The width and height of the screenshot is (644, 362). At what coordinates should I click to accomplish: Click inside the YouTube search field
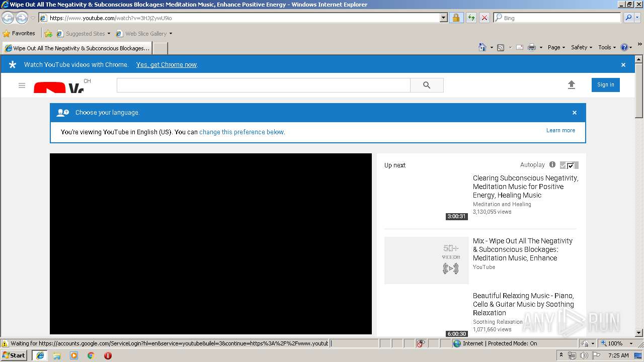[264, 85]
